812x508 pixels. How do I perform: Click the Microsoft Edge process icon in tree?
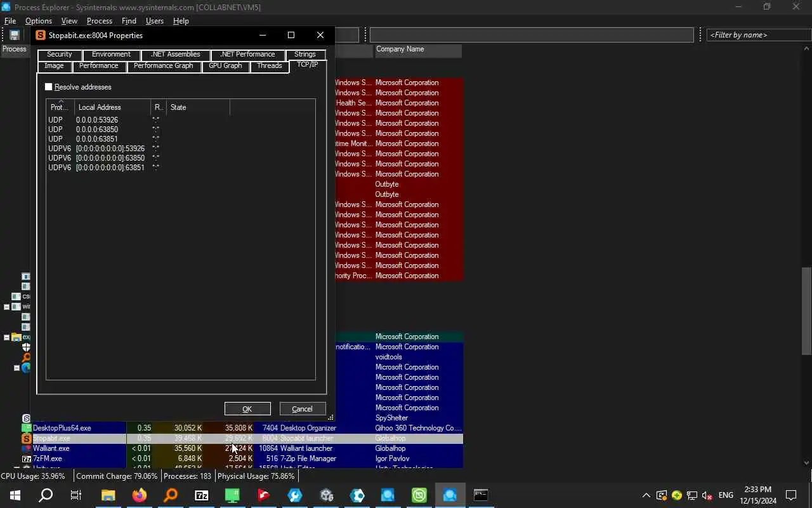(x=27, y=368)
